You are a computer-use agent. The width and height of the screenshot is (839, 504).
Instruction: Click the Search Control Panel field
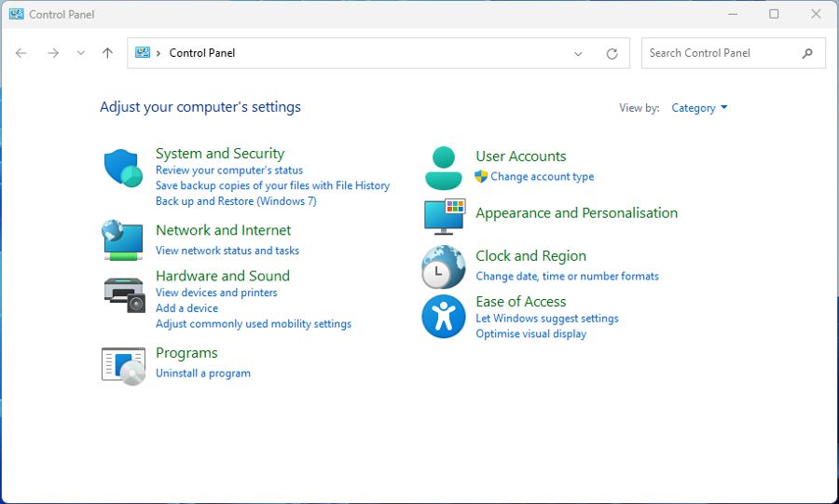tap(721, 53)
